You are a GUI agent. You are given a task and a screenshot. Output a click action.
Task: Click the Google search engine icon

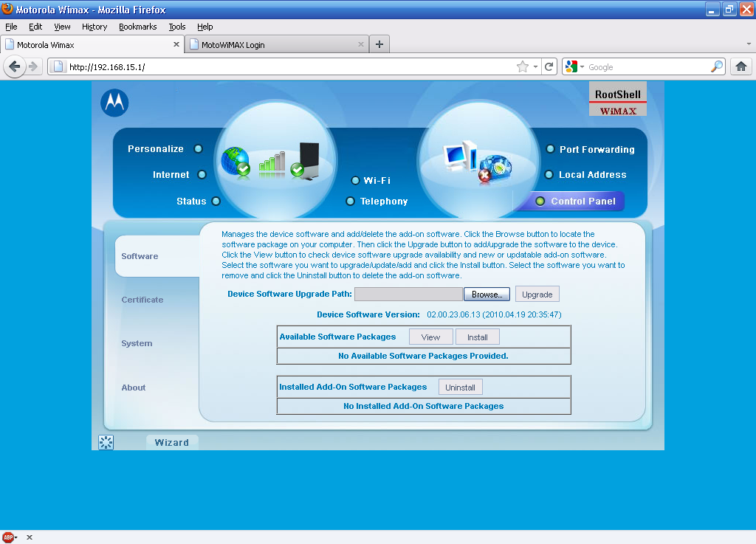571,66
